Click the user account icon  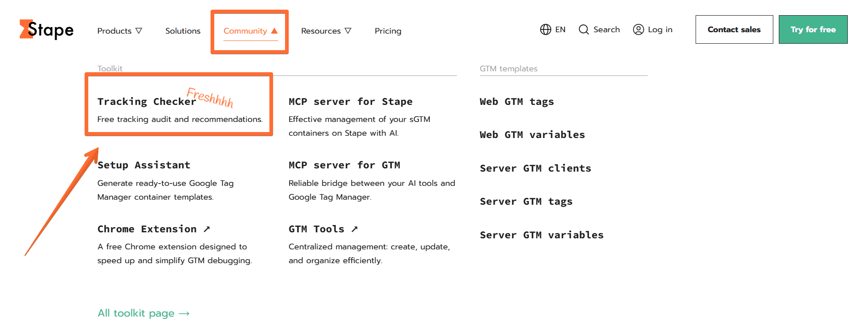638,29
